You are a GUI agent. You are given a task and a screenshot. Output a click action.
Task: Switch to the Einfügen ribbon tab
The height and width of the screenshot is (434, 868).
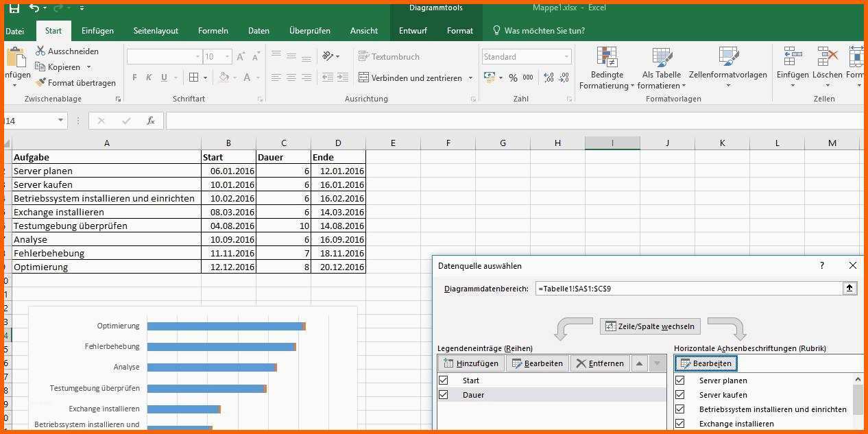click(x=97, y=31)
